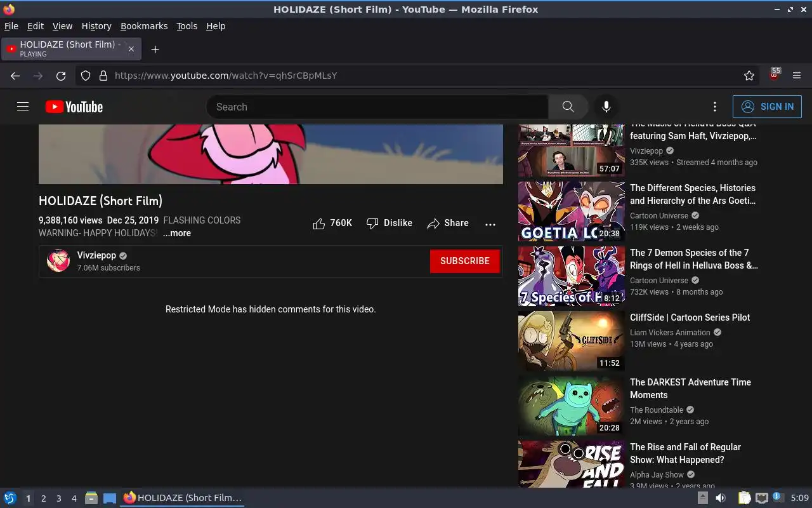Open system start menu in taskbar
812x508 pixels.
[x=10, y=498]
